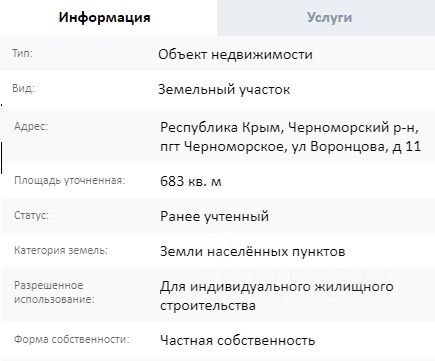
Task: Select the 683 кв. м area value
Action: pyautogui.click(x=191, y=181)
